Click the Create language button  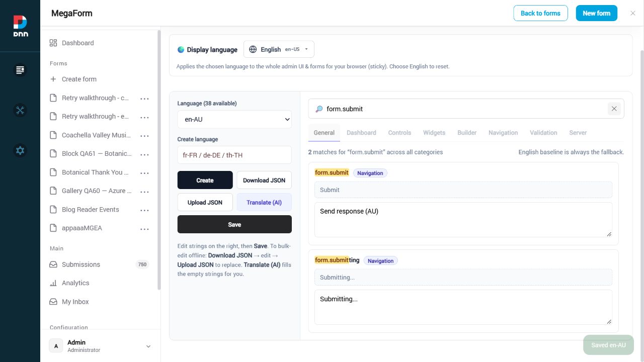pos(205,180)
